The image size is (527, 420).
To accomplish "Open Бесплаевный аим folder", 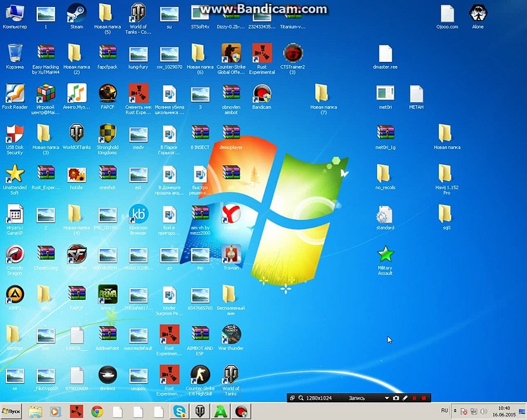I will pyautogui.click(x=231, y=300).
